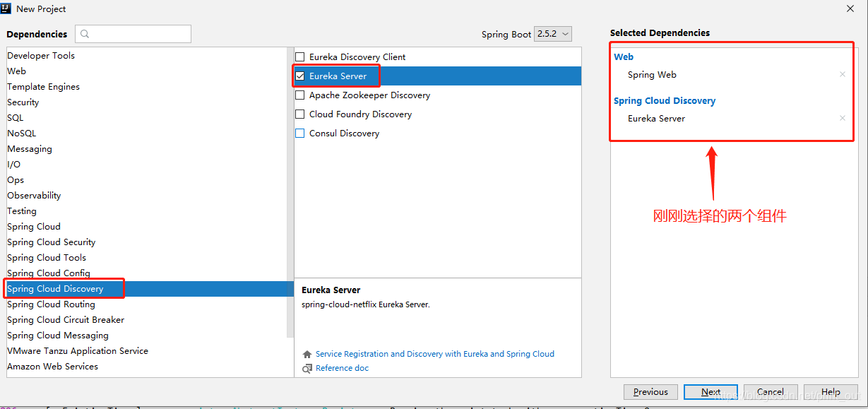Click the Eureka Server description title
Image resolution: width=868 pixels, height=409 pixels.
(331, 290)
